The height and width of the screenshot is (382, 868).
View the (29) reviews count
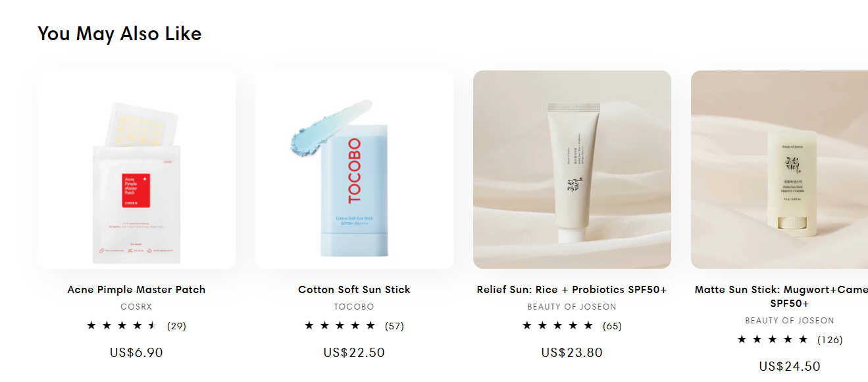point(176,326)
